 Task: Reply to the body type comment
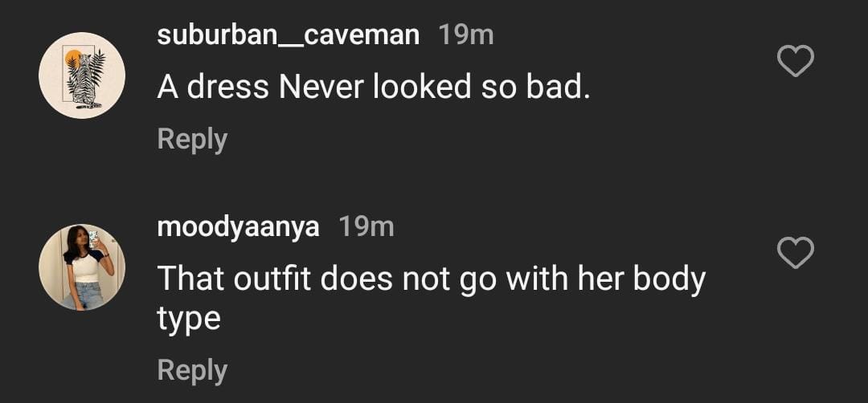[x=192, y=370]
